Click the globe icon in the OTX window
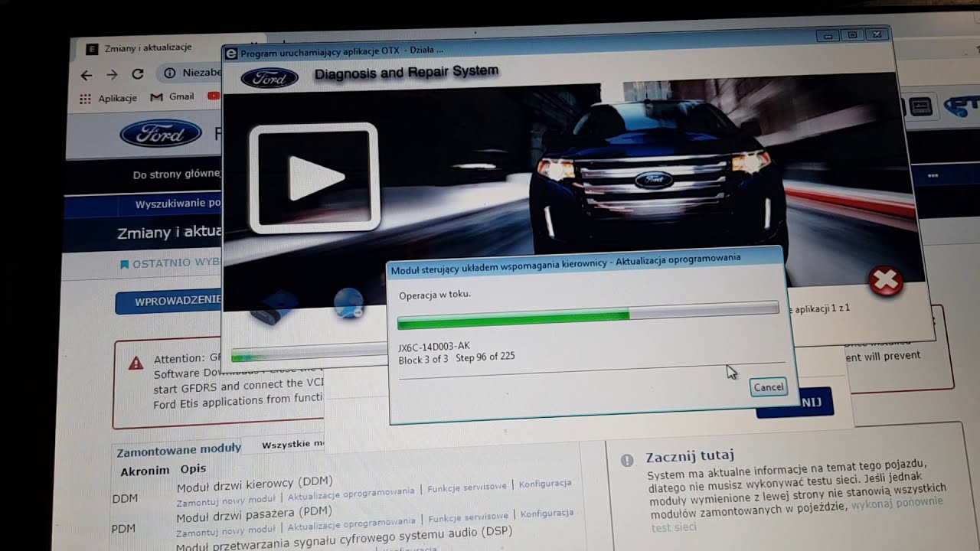Viewport: 980px width, 551px height. pos(349,304)
